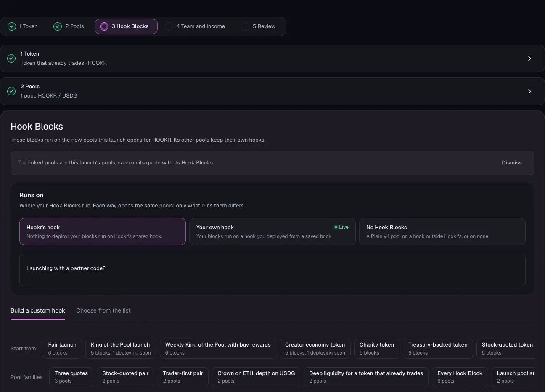Expand the 1 Token row with its chevron
Image resolution: width=545 pixels, height=392 pixels.
(529, 58)
